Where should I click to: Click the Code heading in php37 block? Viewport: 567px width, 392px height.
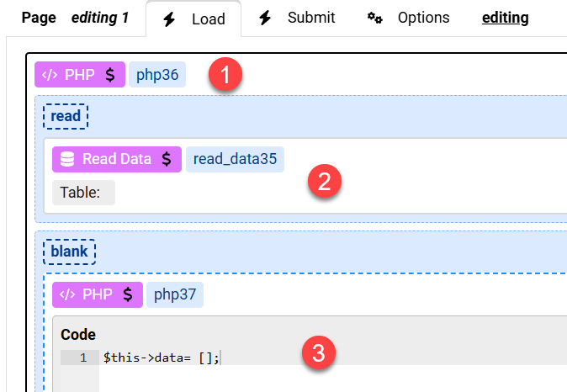pyautogui.click(x=78, y=335)
